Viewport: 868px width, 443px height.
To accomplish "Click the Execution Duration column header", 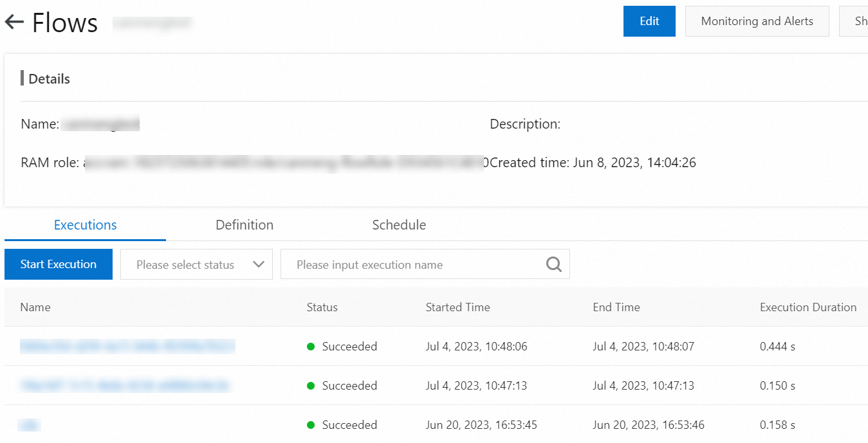I will pos(808,307).
